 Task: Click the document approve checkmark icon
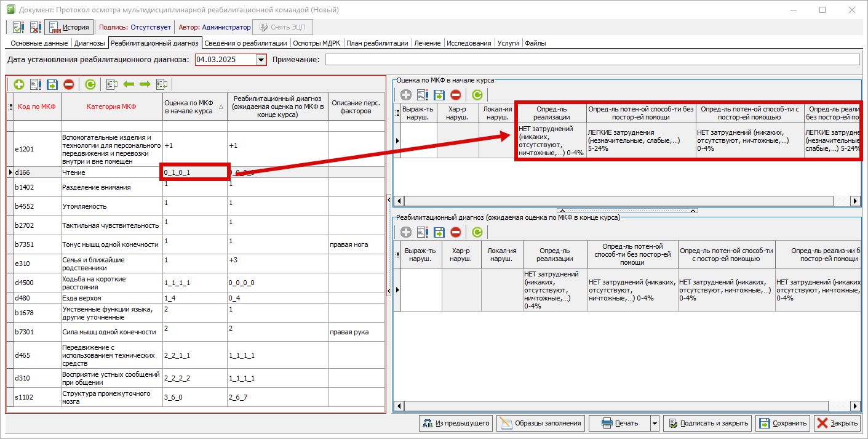coord(18,27)
